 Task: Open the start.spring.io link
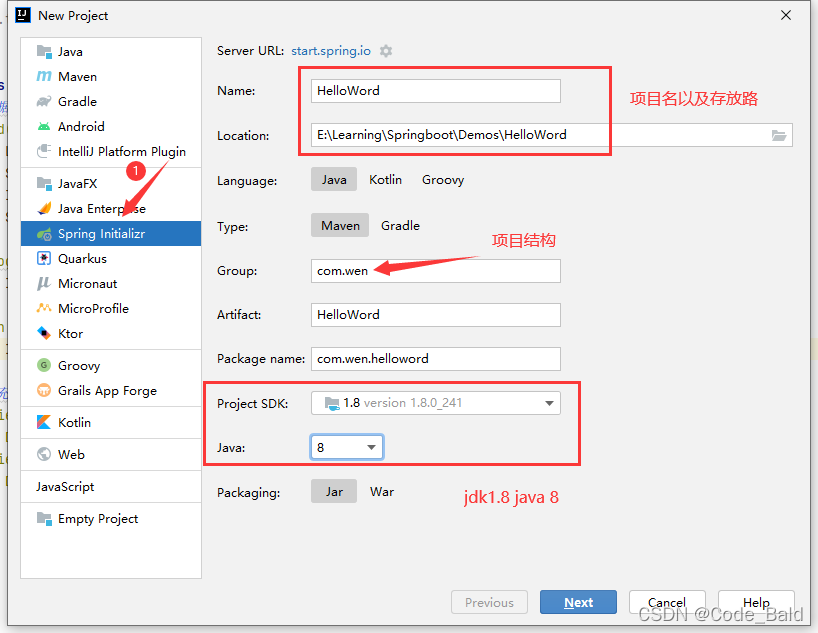click(331, 51)
